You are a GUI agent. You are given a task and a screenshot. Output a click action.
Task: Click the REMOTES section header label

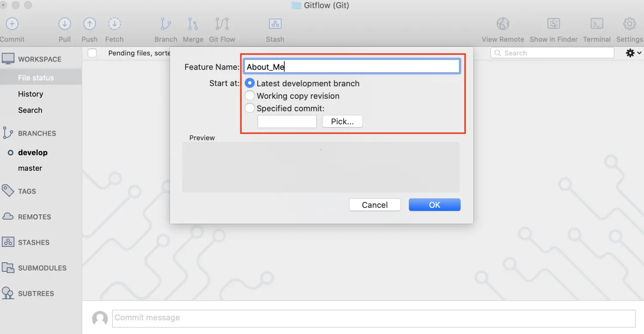pos(34,217)
